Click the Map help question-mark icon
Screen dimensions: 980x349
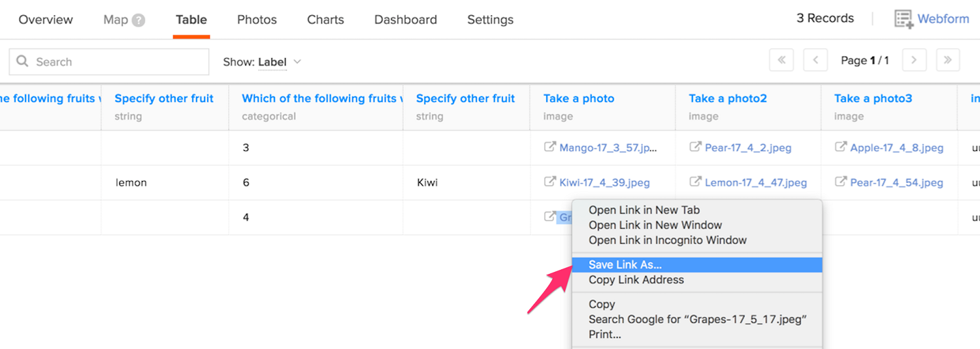click(x=139, y=20)
